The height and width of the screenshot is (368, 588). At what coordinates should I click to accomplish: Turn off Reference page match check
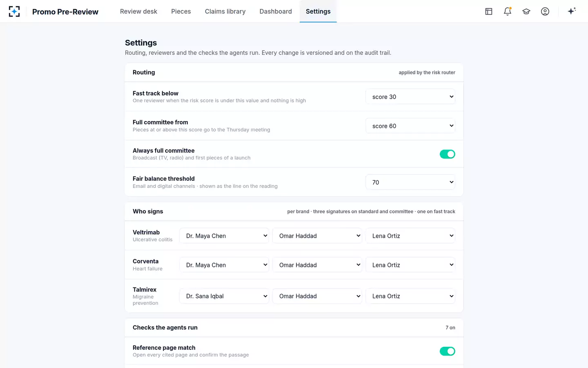tap(447, 351)
